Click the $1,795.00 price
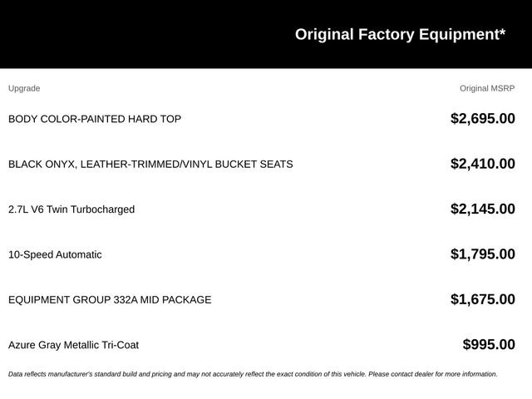The height and width of the screenshot is (399, 532). coord(482,254)
